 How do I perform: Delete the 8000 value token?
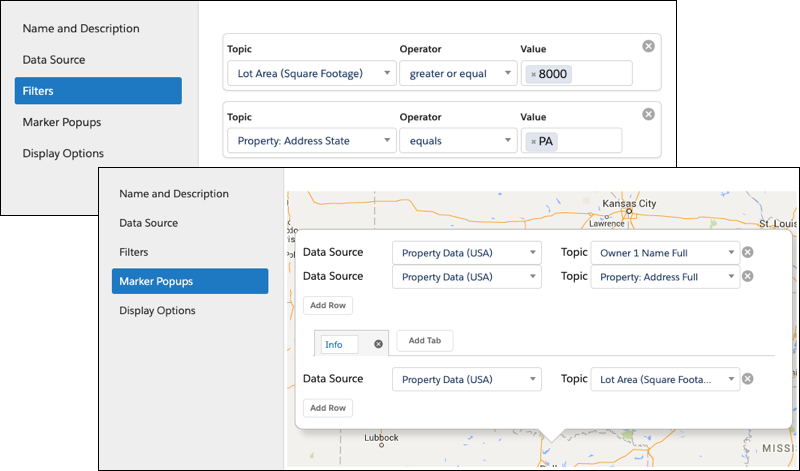point(534,75)
